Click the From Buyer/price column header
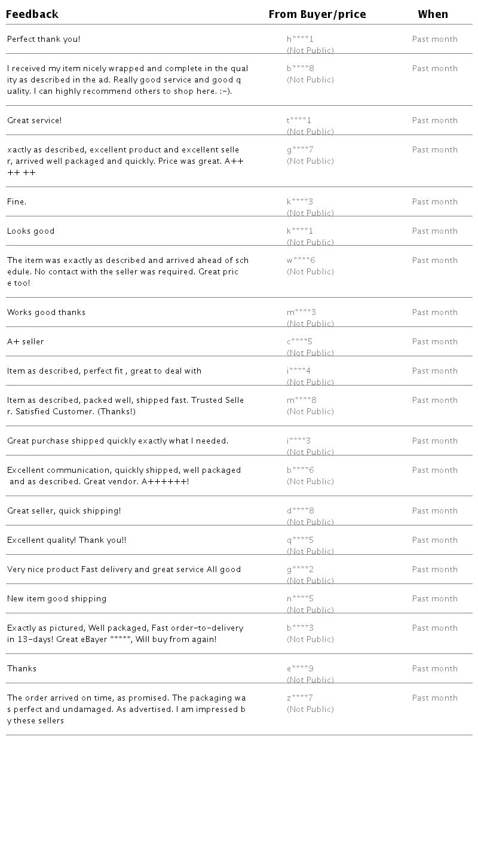Screen dimensions: 478x868 tap(317, 14)
